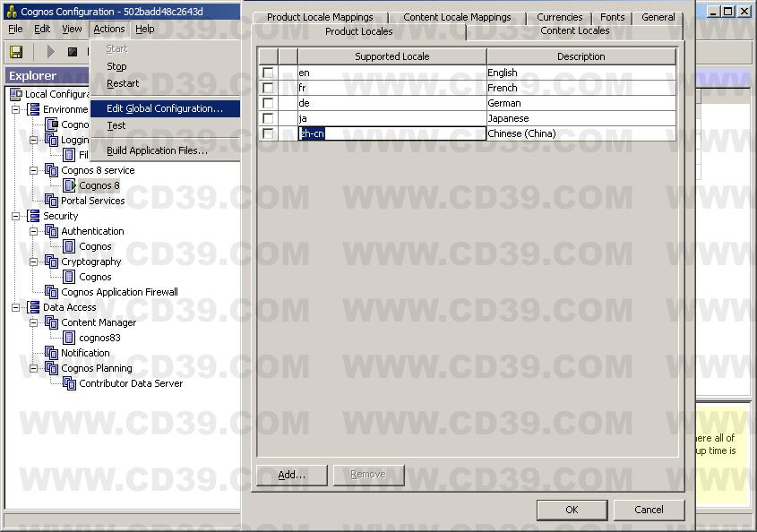Switch to Content Locale Mappings tab
This screenshot has height=532, width=757.
(457, 17)
